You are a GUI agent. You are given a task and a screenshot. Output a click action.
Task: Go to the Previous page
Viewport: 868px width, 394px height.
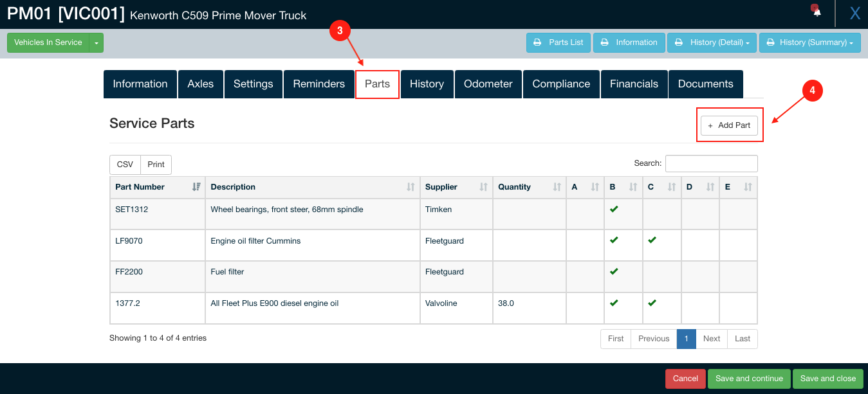654,339
